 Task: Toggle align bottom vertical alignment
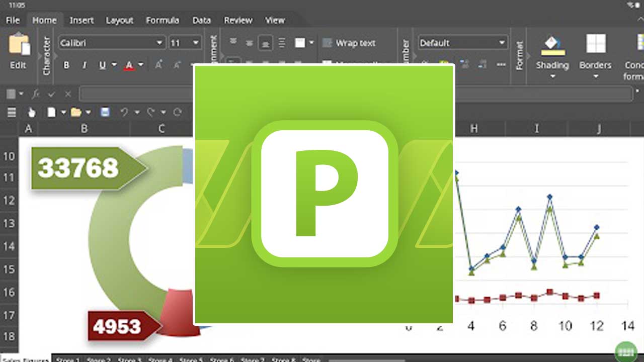[x=265, y=43]
